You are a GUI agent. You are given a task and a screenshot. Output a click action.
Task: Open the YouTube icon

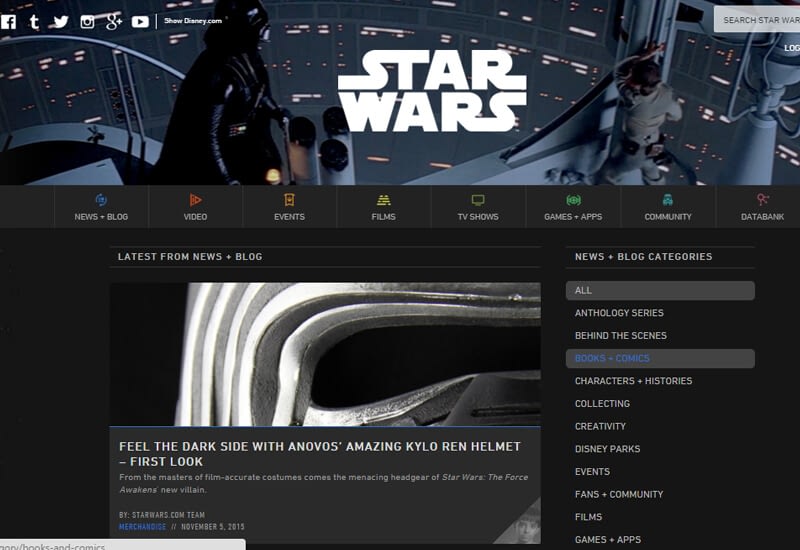tap(140, 21)
